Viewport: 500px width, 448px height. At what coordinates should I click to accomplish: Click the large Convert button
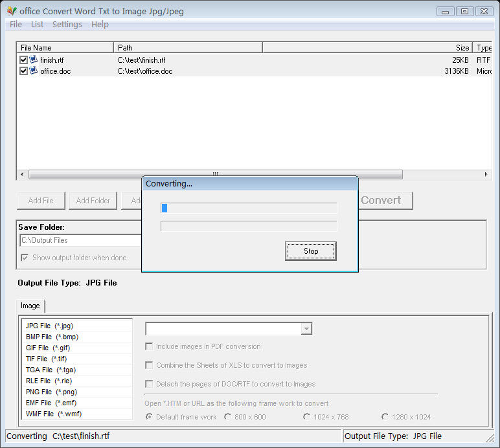coord(385,201)
